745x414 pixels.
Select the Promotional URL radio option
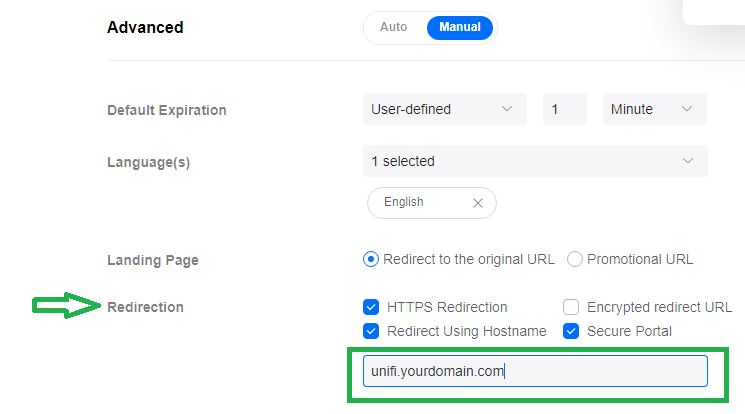tap(575, 259)
